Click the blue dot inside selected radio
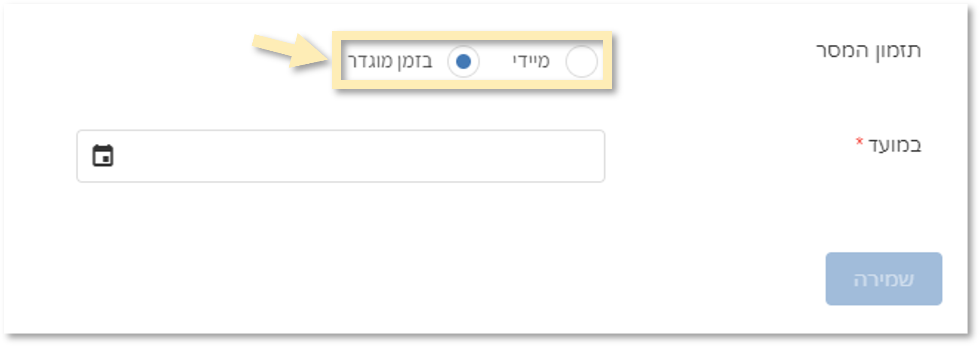Viewport: 980px width, 346px height. point(463,62)
